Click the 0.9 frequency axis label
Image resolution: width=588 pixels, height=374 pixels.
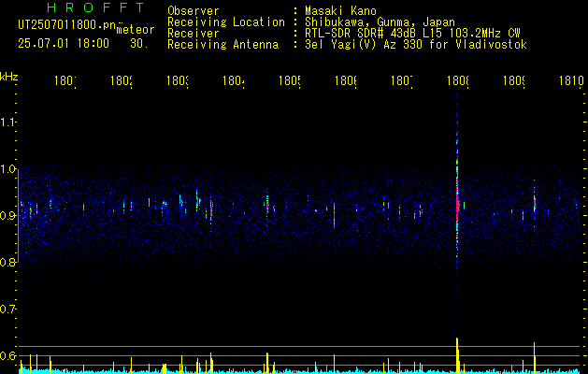pos(7,216)
